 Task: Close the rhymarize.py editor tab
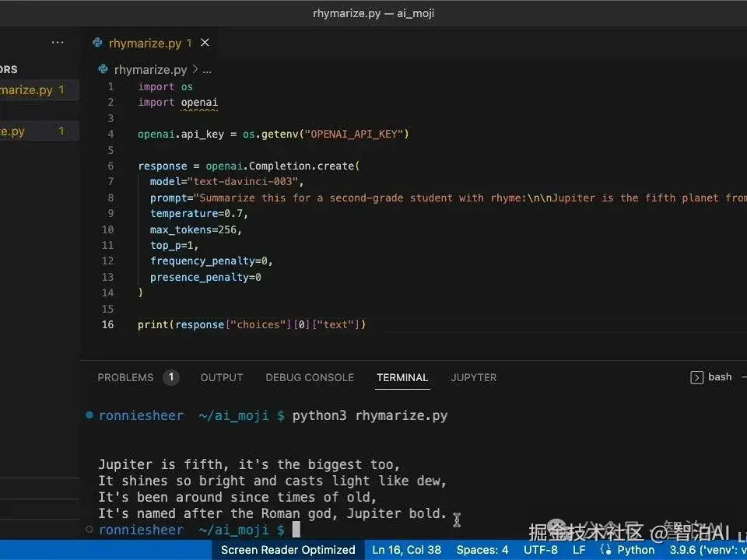205,43
